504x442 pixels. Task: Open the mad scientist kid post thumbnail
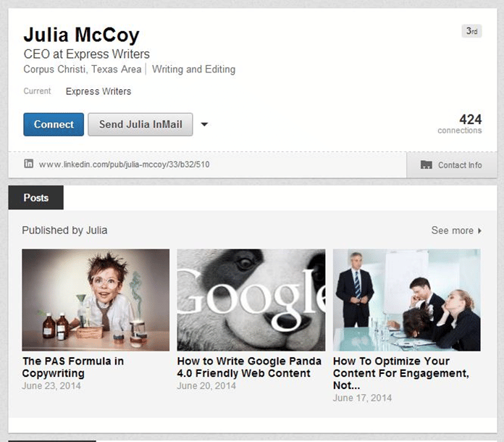pos(96,300)
